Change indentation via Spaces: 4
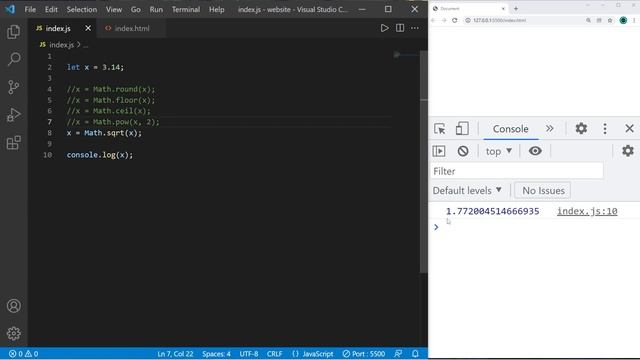Screen dimensions: 640x360 click(216, 354)
